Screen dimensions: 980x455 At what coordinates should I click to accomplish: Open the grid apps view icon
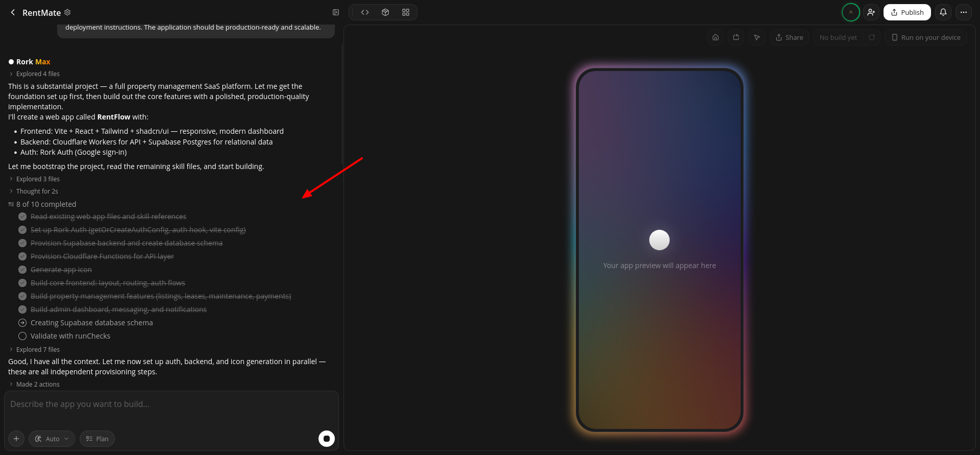(406, 12)
